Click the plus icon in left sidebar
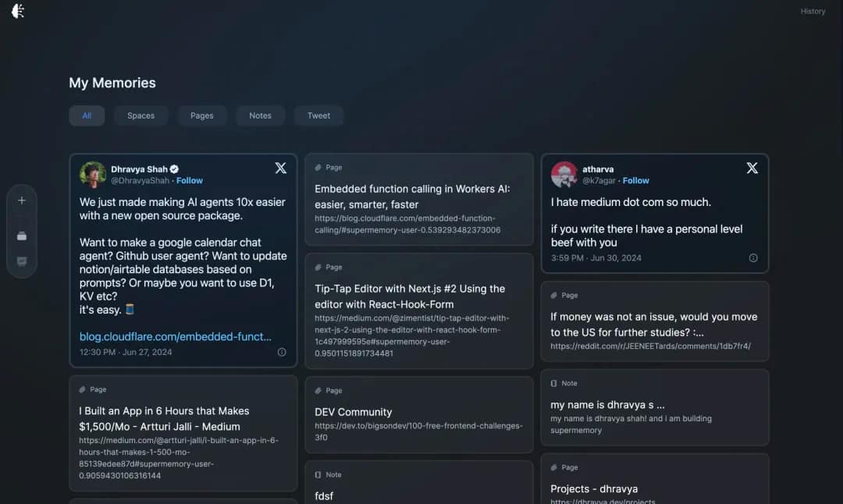This screenshot has width=843, height=504. (x=22, y=201)
